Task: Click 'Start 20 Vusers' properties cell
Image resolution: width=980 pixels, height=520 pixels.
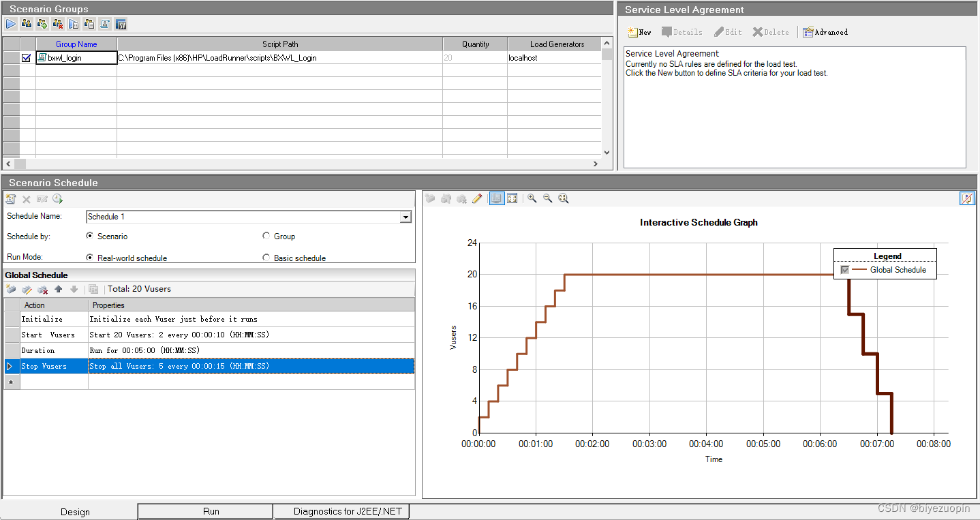Action: (251, 335)
